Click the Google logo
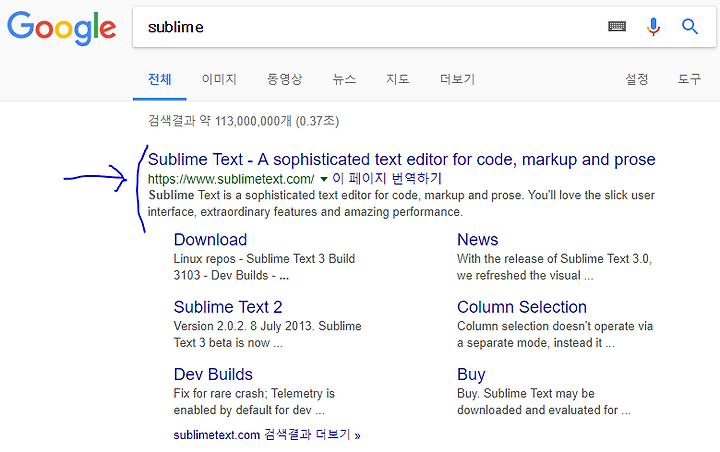 click(x=61, y=28)
